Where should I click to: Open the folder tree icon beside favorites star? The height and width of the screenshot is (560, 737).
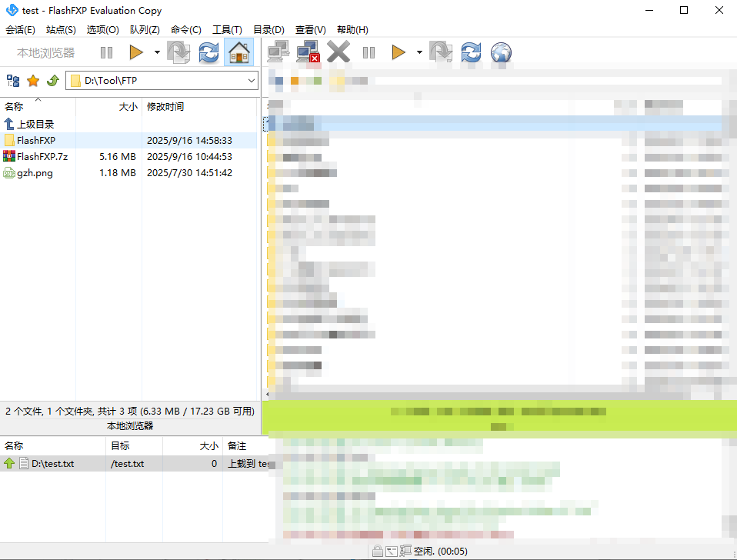point(13,81)
